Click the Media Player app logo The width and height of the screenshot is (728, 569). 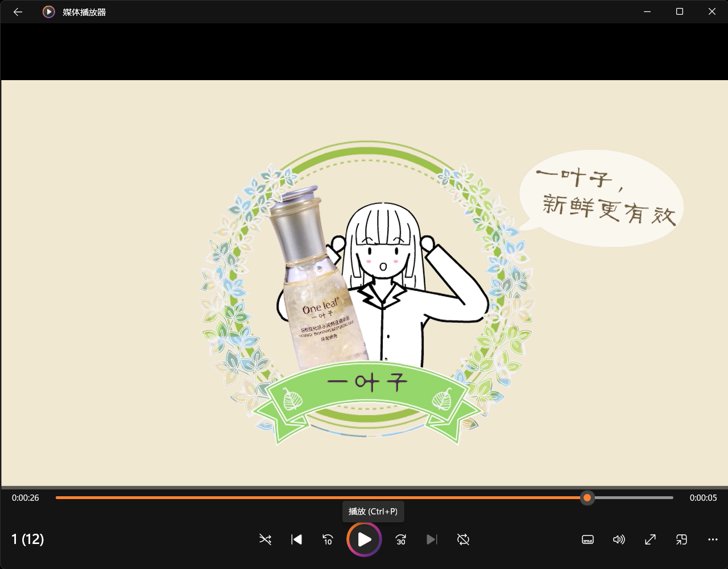[49, 12]
